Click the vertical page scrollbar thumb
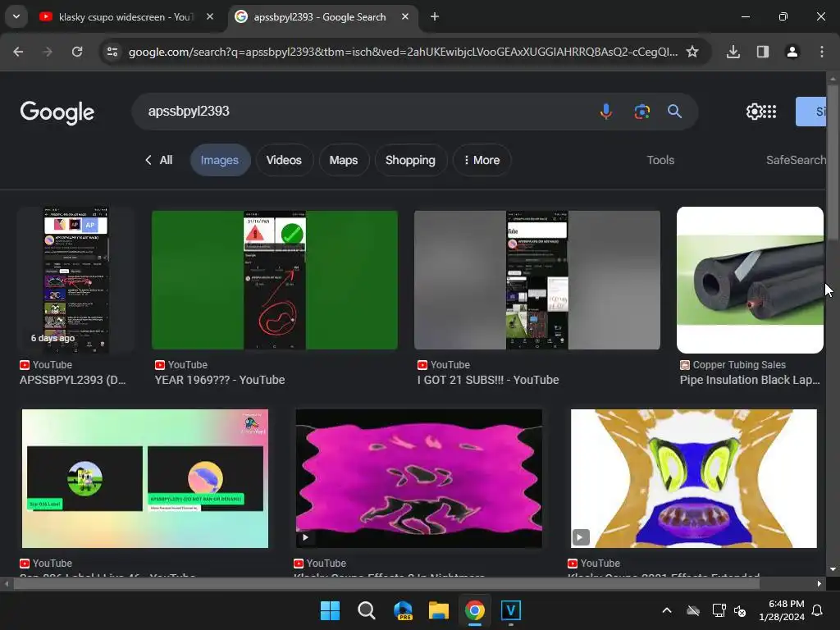This screenshot has height=630, width=840. 833,162
